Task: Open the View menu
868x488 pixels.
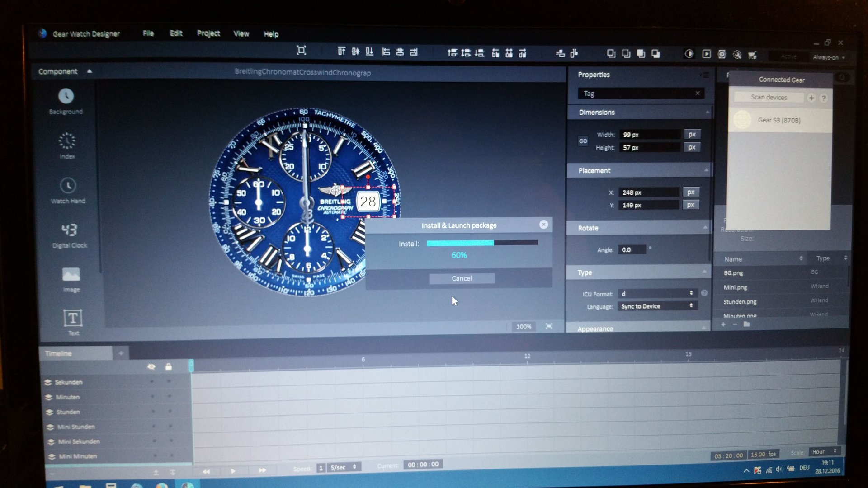Action: pyautogui.click(x=241, y=33)
